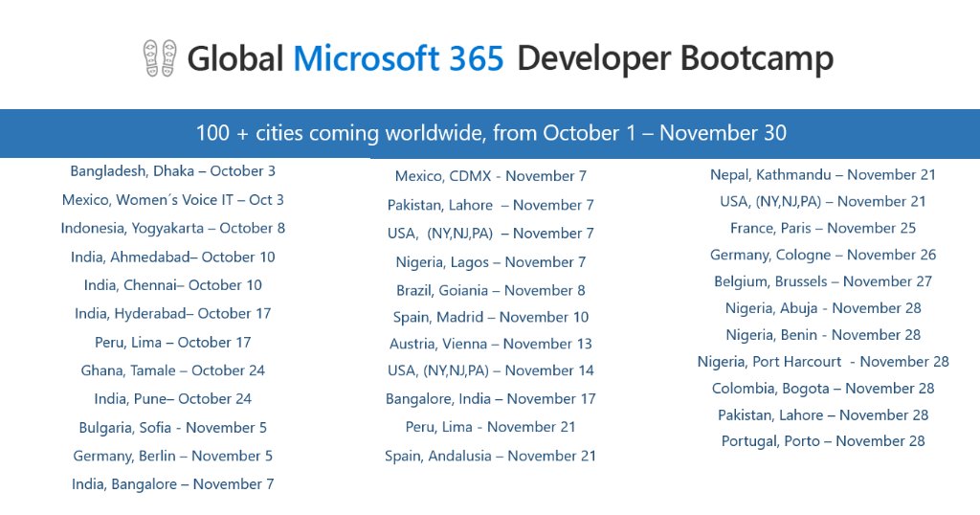Image resolution: width=980 pixels, height=515 pixels.
Task: Click 'Ghana, Tamale – October 24' line
Action: [172, 370]
